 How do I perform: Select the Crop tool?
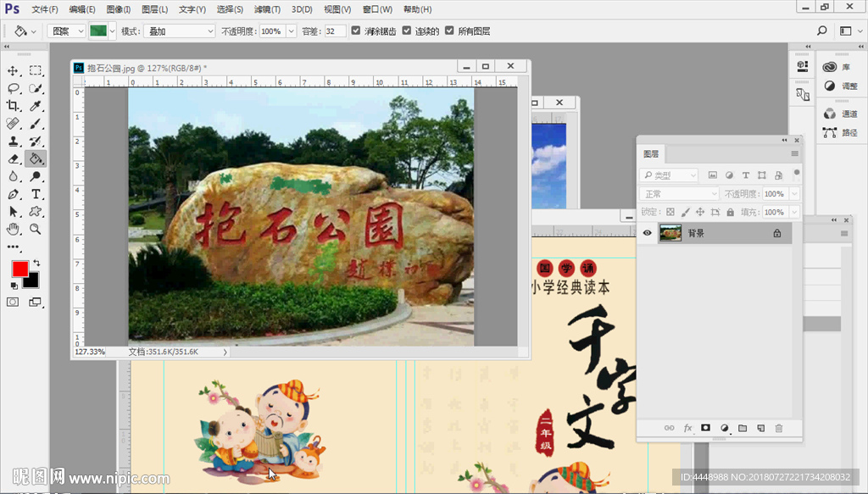(13, 106)
